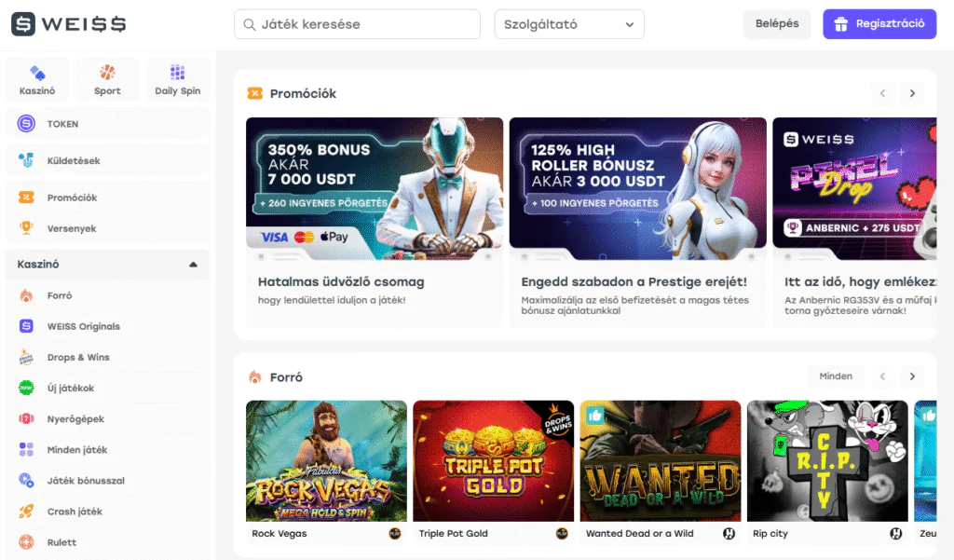Open the Szolgáltató provider dropdown
954x560 pixels.
click(569, 24)
